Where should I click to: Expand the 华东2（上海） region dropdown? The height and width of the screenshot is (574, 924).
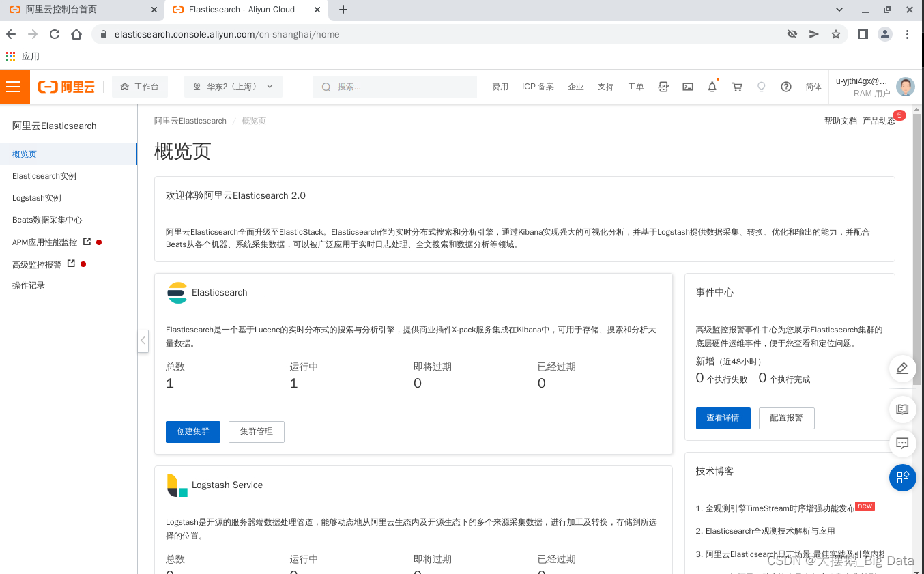[233, 87]
